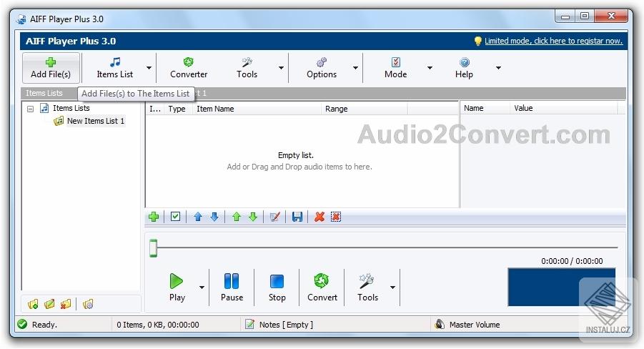
Task: Expand the top toolbar Tools dropdown arrow
Action: [282, 68]
